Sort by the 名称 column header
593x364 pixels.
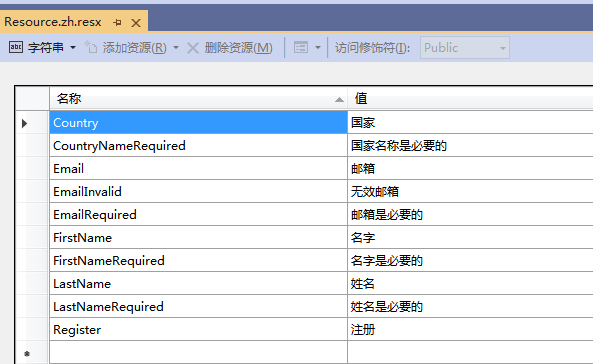tap(198, 99)
